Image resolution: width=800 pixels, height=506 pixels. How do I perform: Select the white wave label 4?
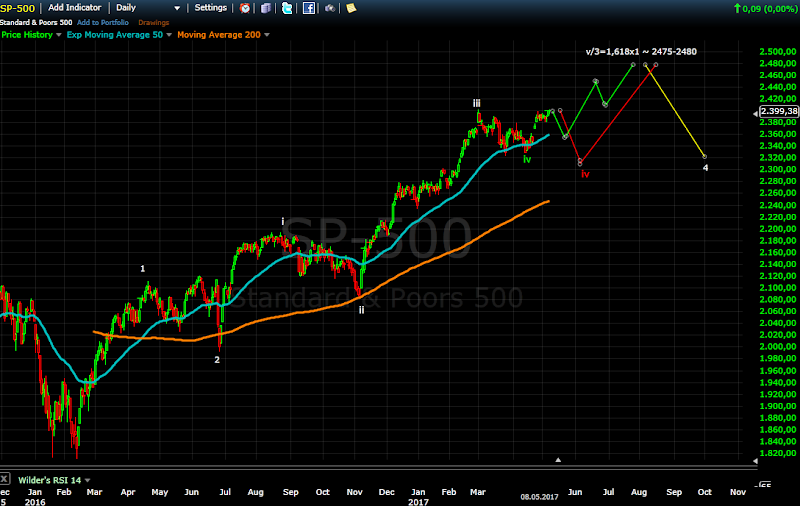(x=706, y=168)
